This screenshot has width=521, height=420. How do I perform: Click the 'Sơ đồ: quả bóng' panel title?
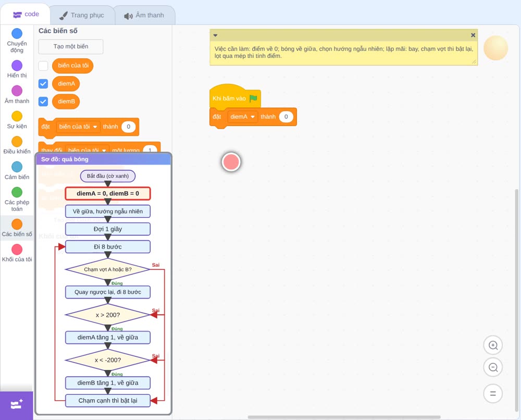tap(65, 159)
